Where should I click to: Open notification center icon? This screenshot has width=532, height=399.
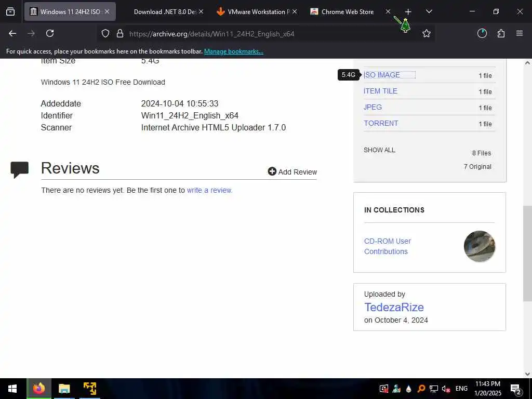click(x=516, y=389)
